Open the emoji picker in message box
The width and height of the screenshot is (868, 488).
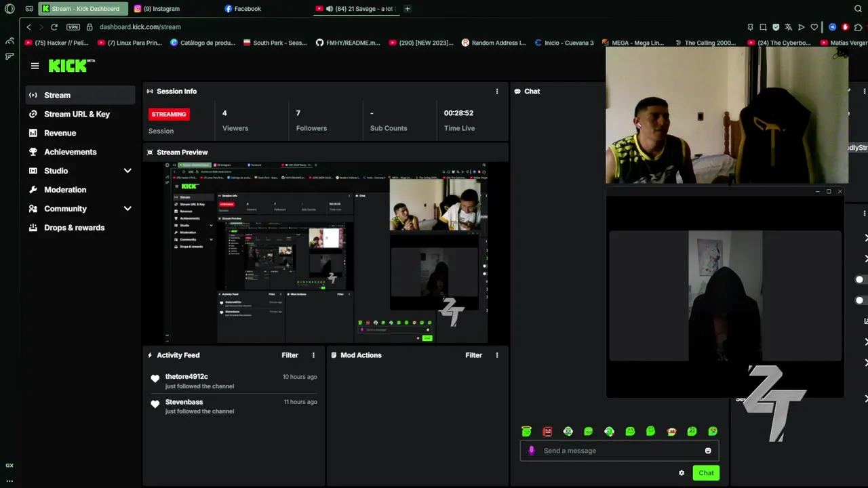(x=708, y=451)
